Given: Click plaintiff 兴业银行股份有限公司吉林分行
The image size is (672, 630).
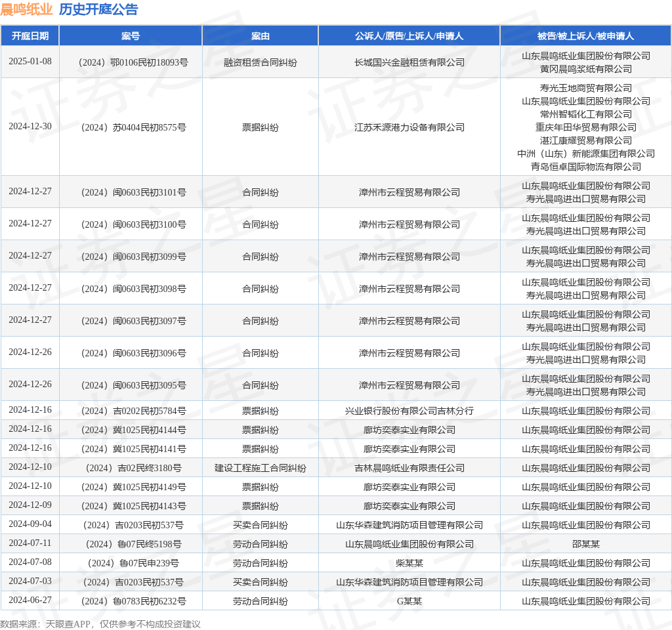Looking at the screenshot, I should [x=409, y=411].
